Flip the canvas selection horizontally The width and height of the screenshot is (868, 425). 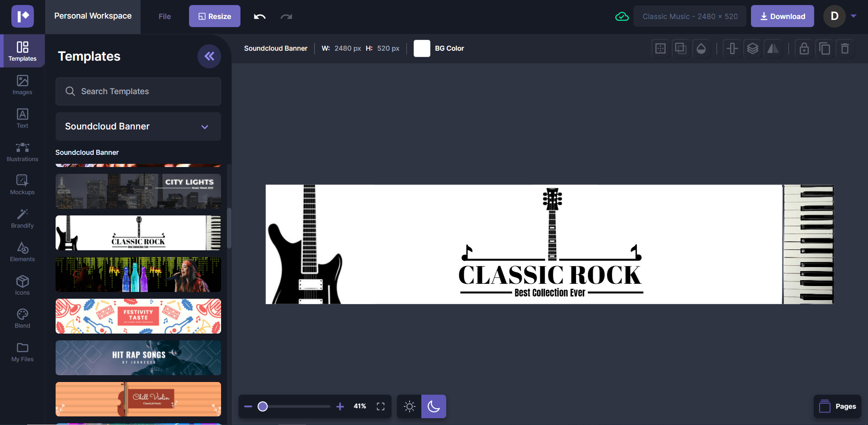click(x=773, y=48)
